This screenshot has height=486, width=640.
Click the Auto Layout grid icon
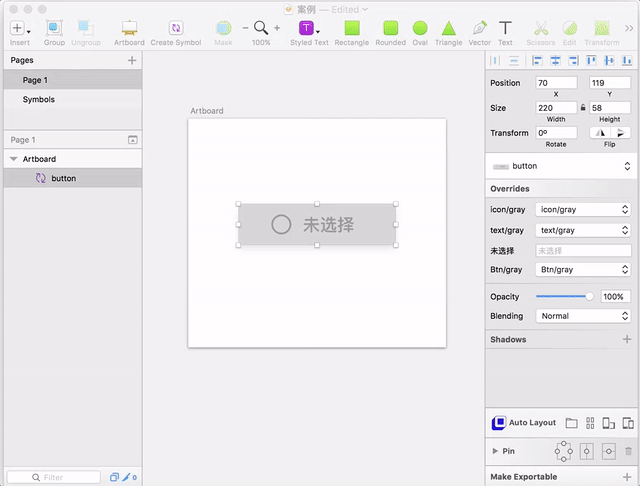coord(590,423)
